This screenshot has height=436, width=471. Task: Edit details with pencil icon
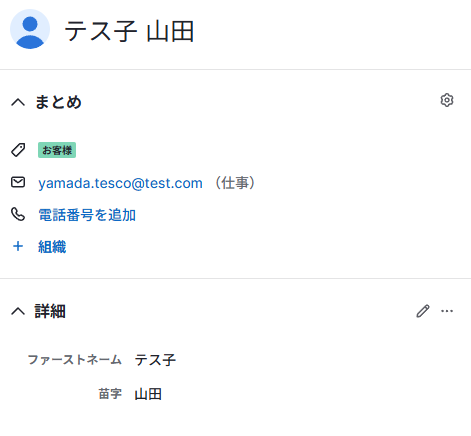[x=423, y=311]
